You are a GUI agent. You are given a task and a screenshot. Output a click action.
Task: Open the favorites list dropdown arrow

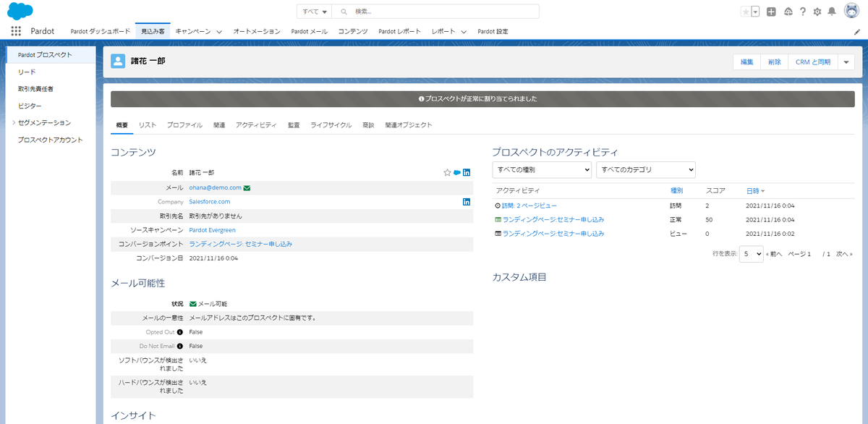(755, 12)
